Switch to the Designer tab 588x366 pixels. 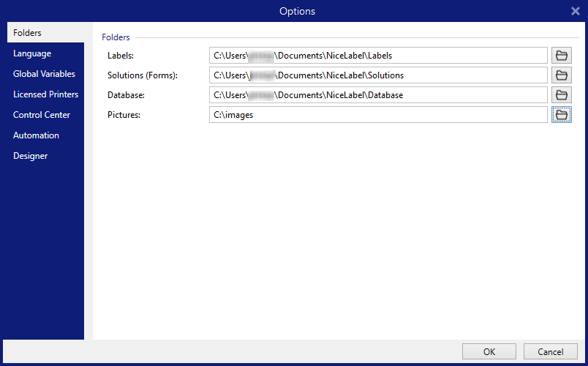(x=30, y=156)
